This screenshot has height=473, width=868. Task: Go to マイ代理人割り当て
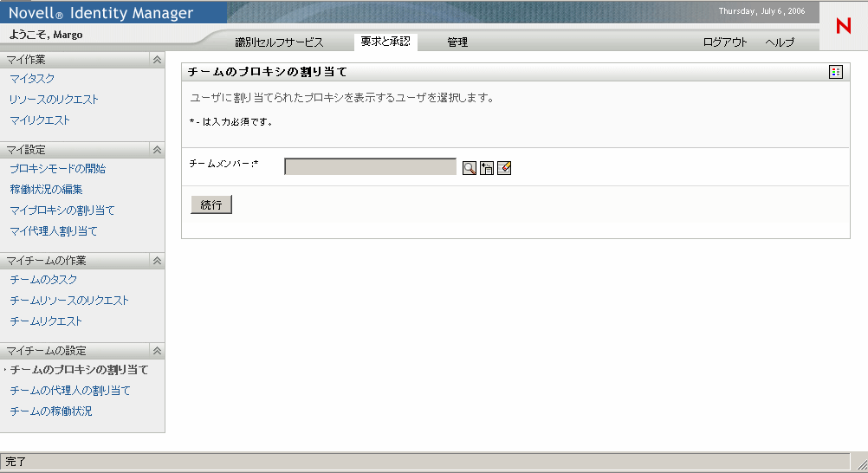[53, 231]
